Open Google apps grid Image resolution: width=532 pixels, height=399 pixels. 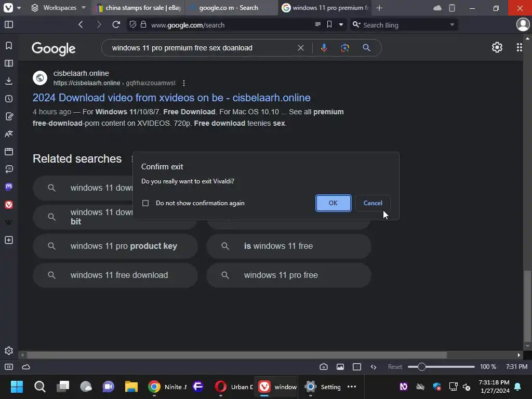(x=520, y=47)
